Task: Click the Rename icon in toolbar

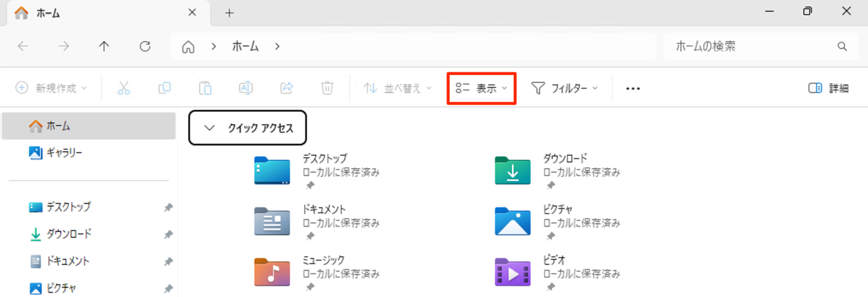Action: [246, 88]
